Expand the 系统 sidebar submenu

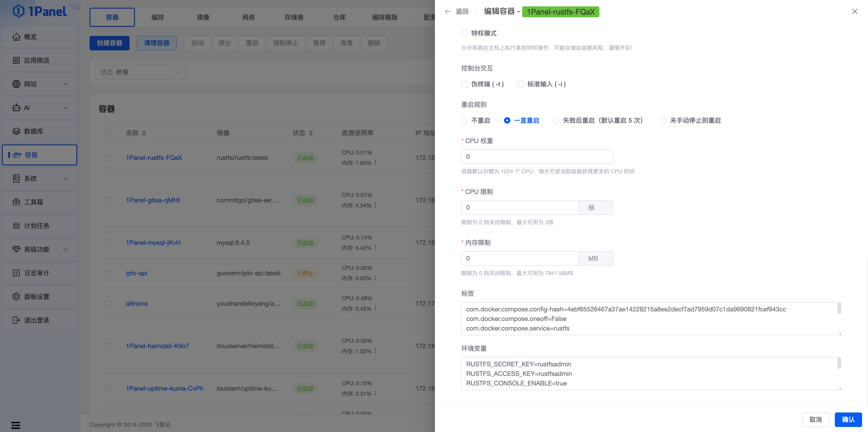[x=65, y=179]
